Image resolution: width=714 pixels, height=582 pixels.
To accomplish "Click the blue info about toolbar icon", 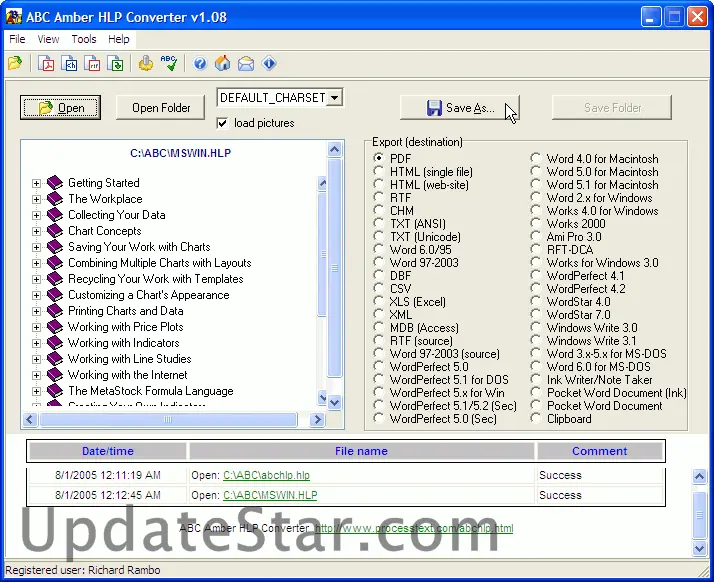I will click(269, 63).
